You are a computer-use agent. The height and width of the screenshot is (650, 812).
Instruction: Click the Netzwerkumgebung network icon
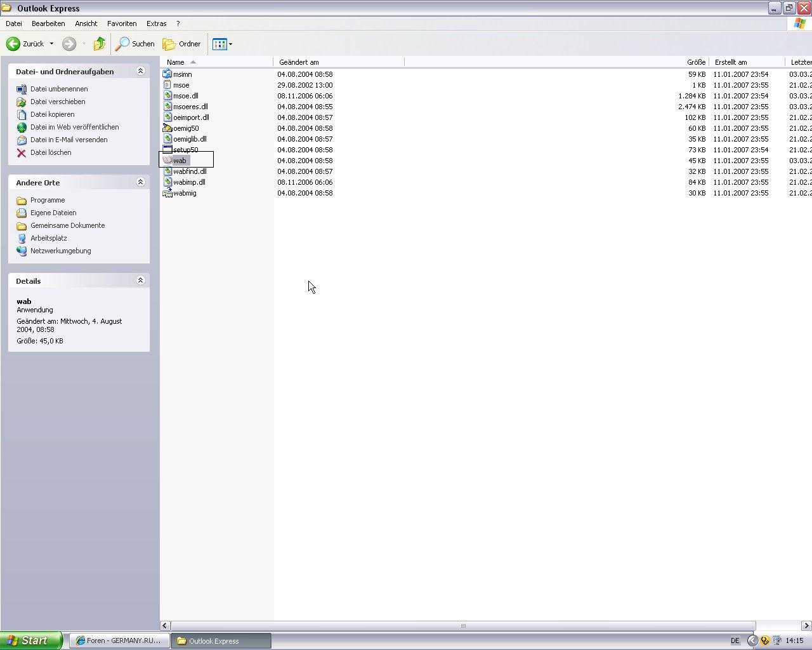(x=22, y=251)
